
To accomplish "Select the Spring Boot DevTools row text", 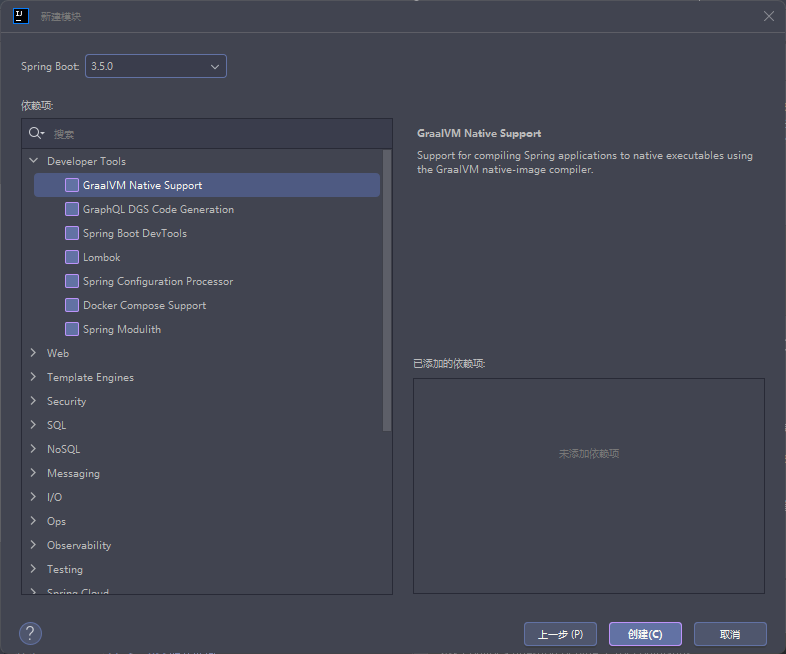I will coord(135,233).
